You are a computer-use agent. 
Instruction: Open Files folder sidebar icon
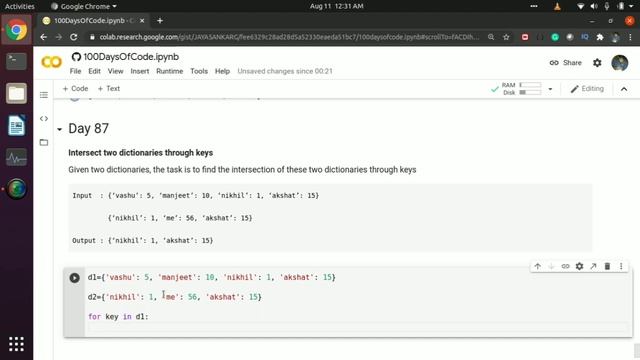click(44, 142)
